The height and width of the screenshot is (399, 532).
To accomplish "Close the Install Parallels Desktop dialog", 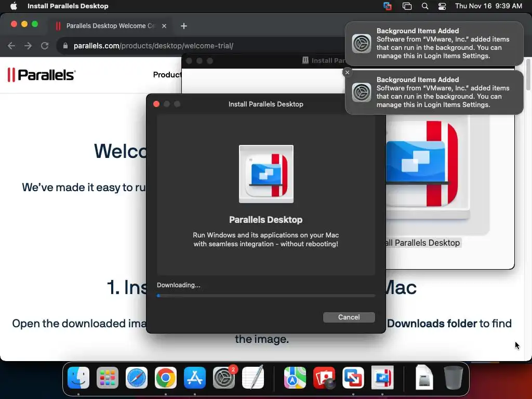I will click(156, 104).
